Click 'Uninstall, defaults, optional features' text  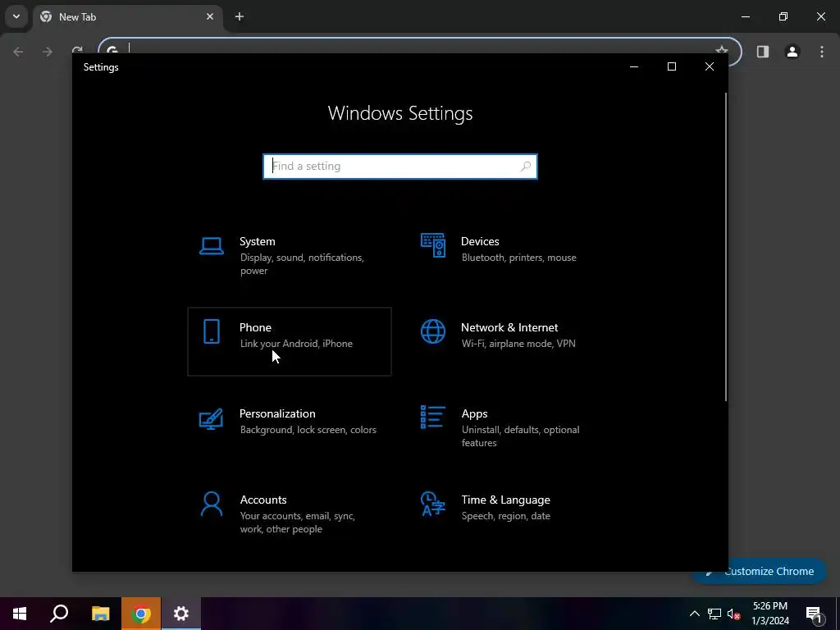(520, 436)
